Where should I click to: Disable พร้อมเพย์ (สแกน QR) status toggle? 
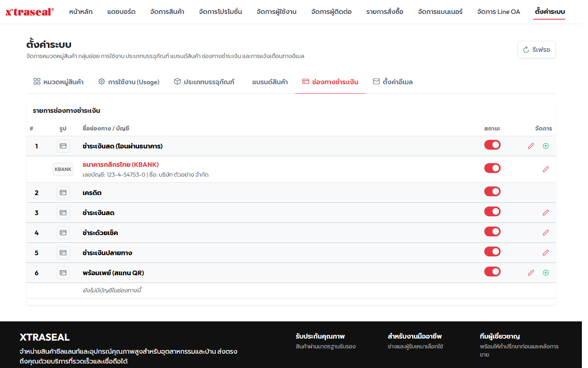click(492, 272)
